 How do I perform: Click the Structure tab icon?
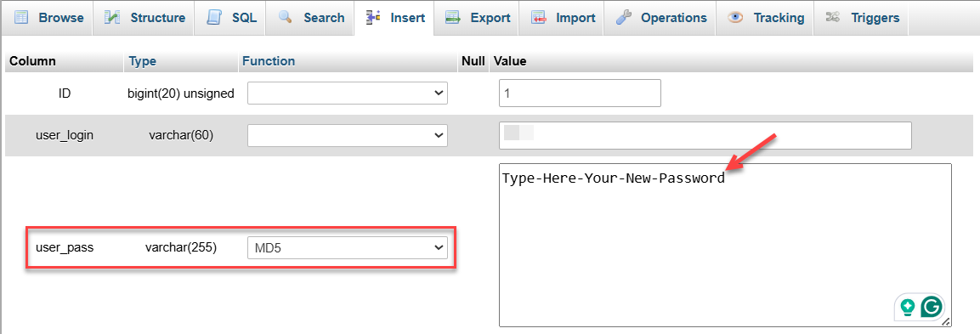[112, 18]
